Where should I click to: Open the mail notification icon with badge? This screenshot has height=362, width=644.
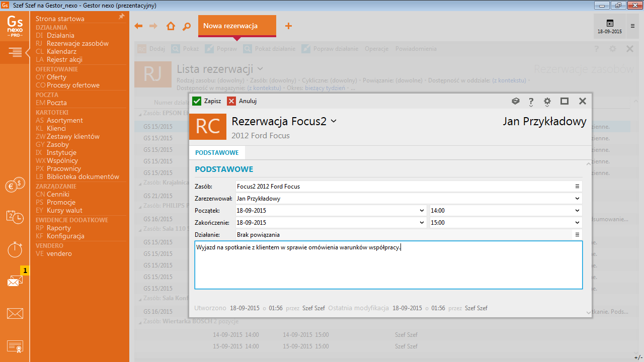click(x=15, y=281)
